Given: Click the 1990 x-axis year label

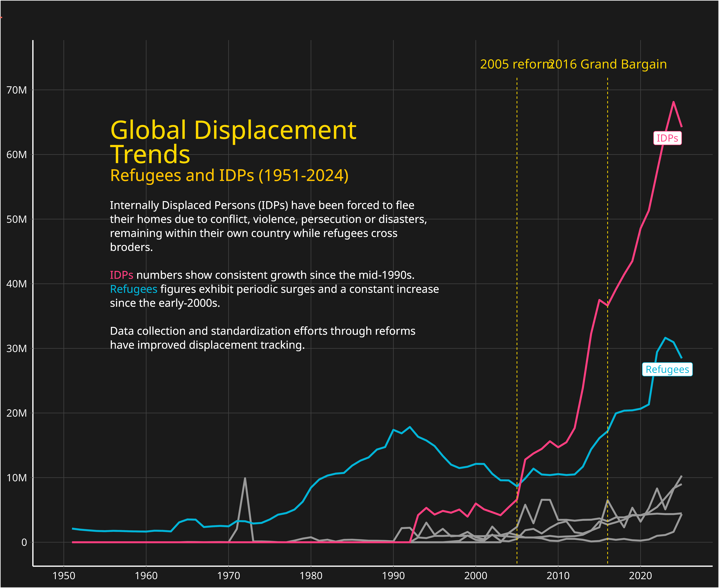Looking at the screenshot, I should [393, 576].
